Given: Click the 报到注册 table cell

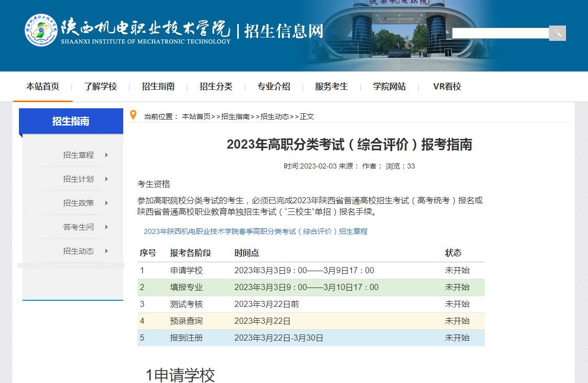Looking at the screenshot, I should click(x=187, y=338).
